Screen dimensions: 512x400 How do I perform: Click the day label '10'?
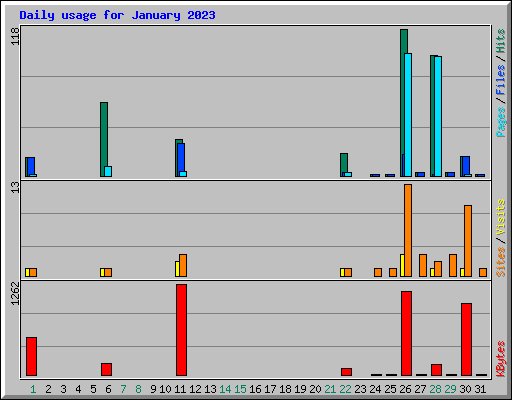(165, 389)
